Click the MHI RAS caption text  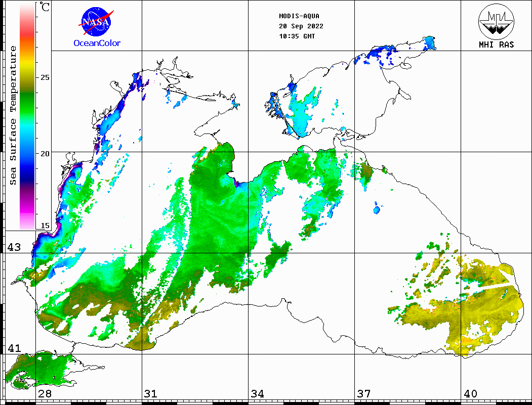point(497,44)
